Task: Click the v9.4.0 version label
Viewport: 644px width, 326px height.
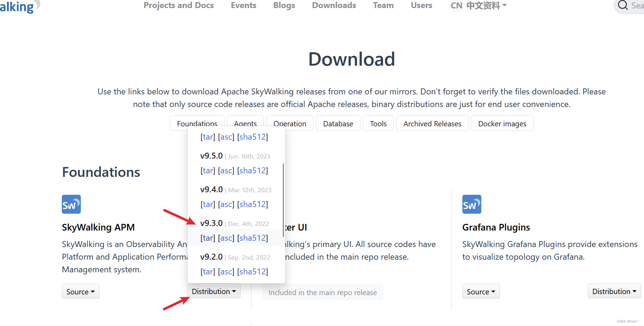Action: pyautogui.click(x=212, y=189)
